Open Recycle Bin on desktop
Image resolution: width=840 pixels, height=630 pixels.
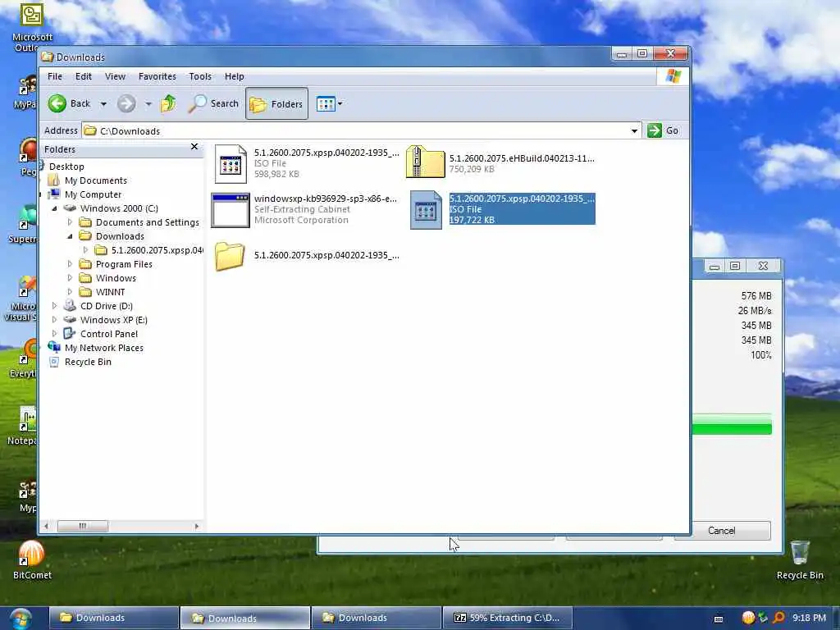click(x=799, y=560)
